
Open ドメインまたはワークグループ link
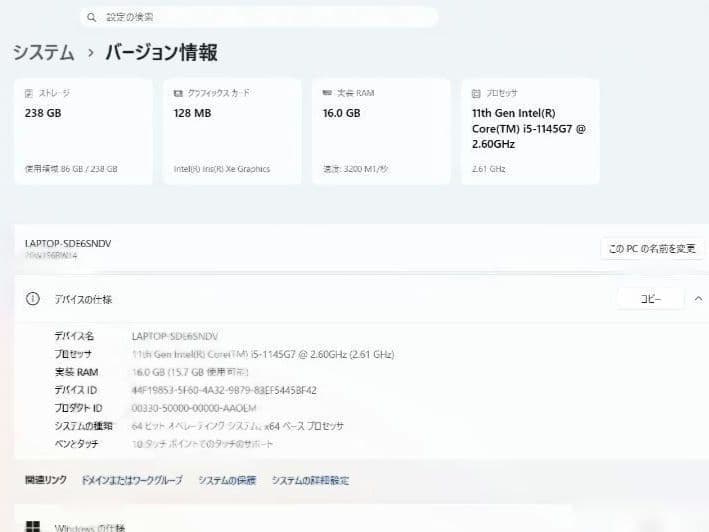pyautogui.click(x=132, y=480)
